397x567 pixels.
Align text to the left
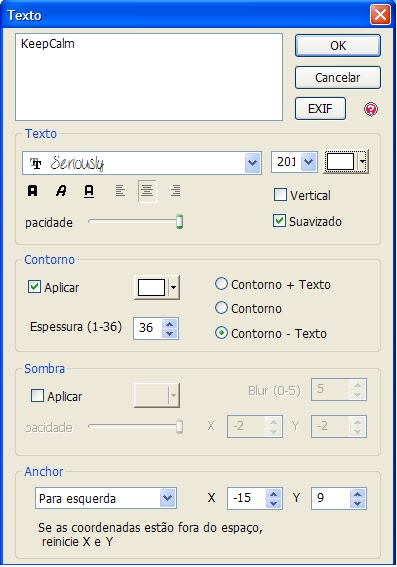[x=120, y=191]
